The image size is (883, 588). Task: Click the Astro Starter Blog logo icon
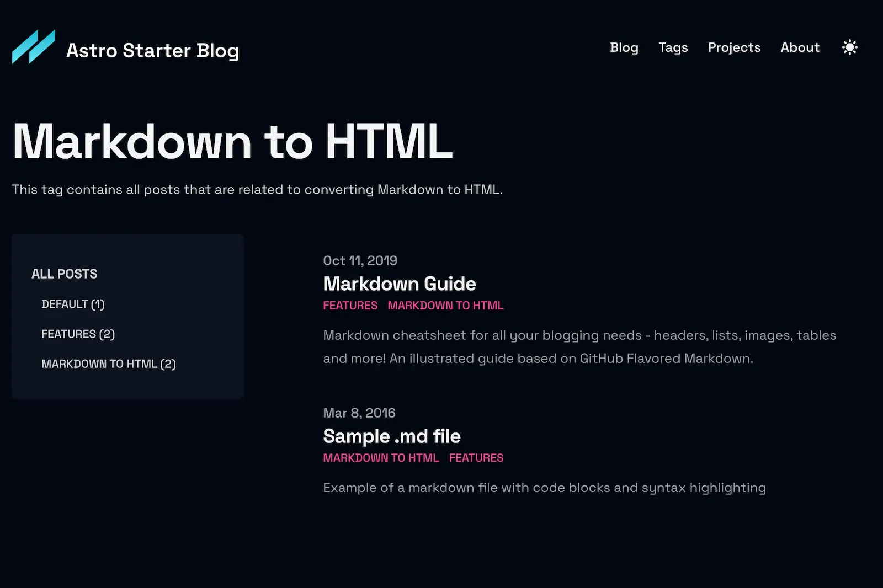tap(34, 47)
